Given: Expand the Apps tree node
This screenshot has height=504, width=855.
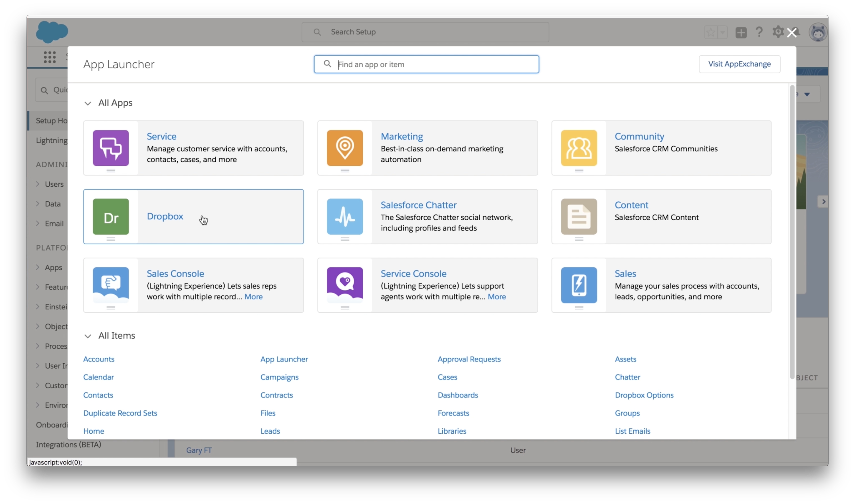Looking at the screenshot, I should (x=38, y=267).
